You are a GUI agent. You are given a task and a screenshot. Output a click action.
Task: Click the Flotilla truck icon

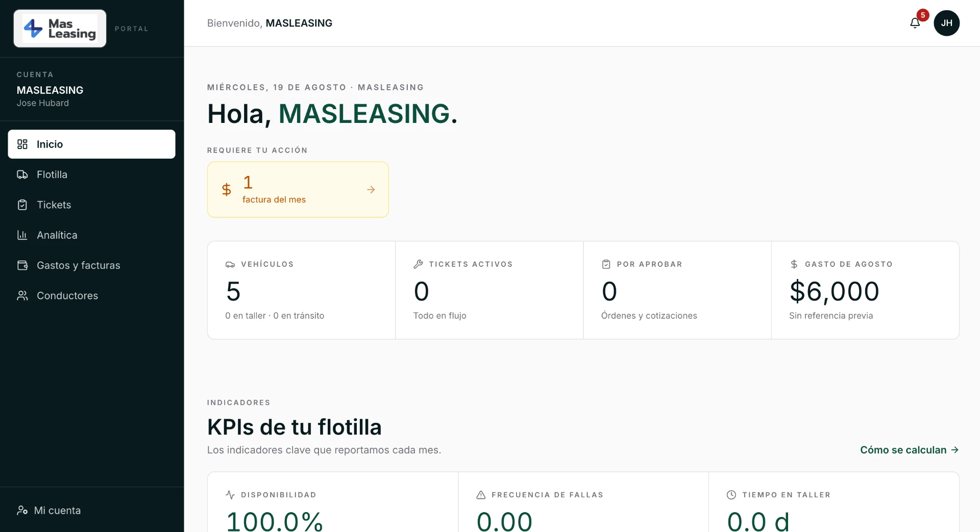(x=22, y=174)
